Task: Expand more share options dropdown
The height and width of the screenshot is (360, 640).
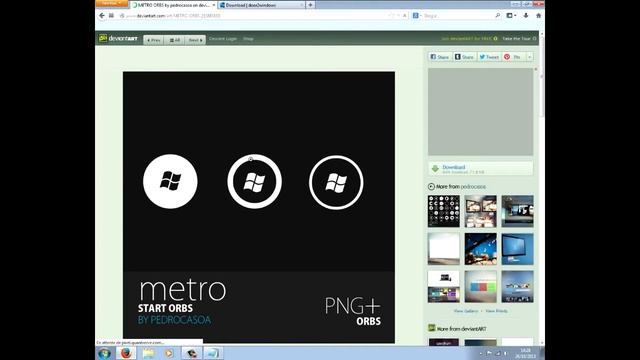Action: coord(529,57)
